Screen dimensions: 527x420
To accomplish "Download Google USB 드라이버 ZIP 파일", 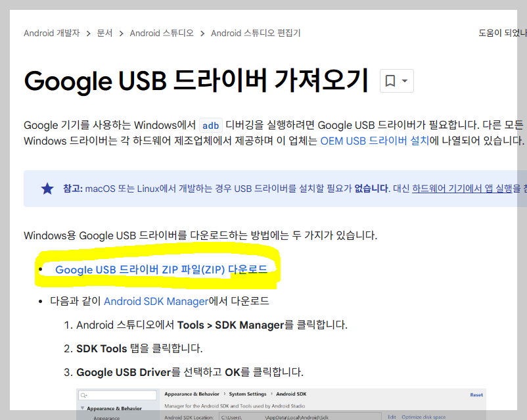I will (161, 269).
